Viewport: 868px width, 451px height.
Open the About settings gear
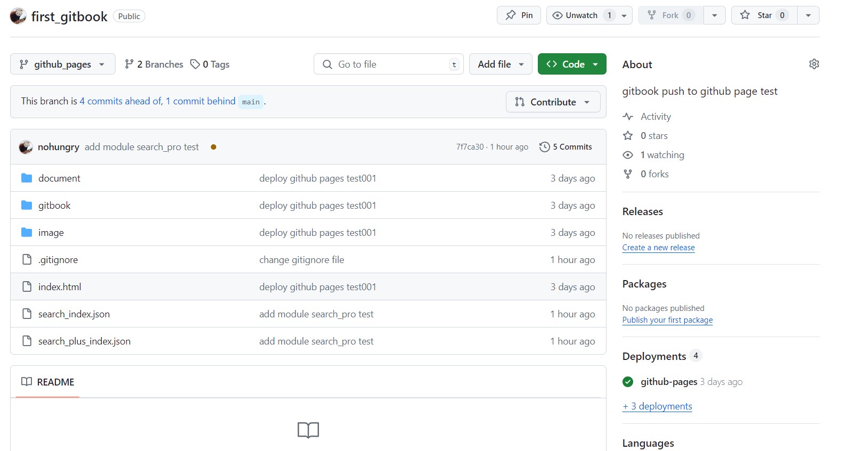814,64
